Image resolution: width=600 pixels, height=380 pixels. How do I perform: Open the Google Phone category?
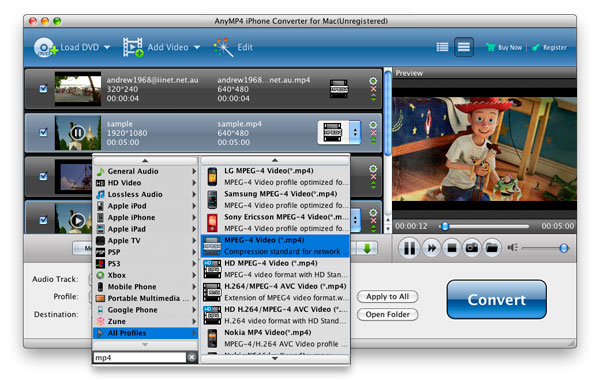coord(145,310)
